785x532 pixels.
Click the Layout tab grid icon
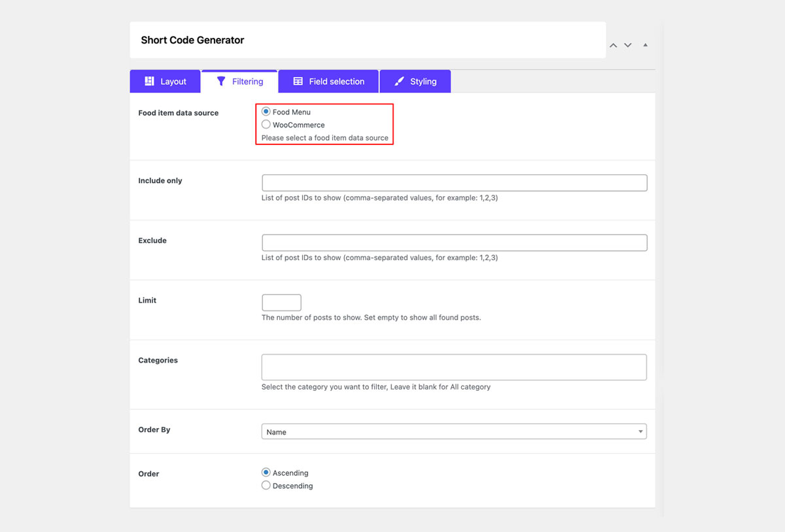149,81
